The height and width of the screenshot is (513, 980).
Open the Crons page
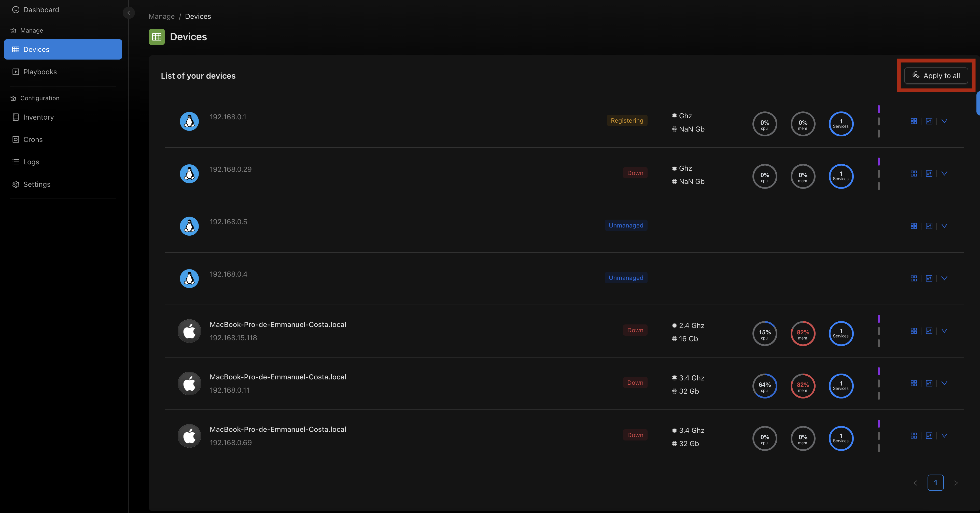63,139
